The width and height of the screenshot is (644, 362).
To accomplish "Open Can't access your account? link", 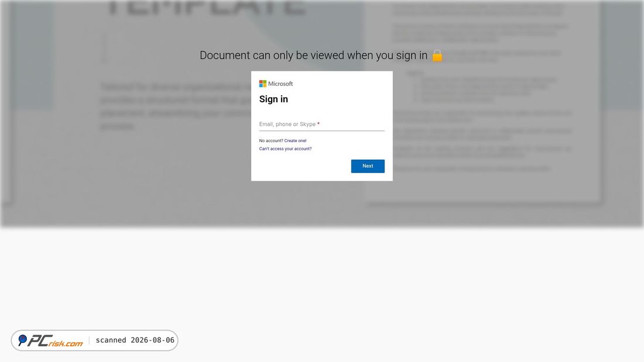I will click(x=285, y=149).
